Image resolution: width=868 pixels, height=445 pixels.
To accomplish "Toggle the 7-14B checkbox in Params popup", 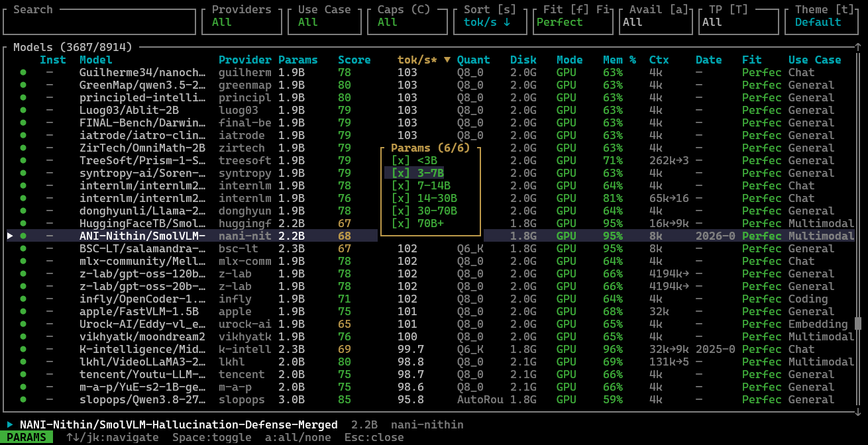I will (401, 186).
